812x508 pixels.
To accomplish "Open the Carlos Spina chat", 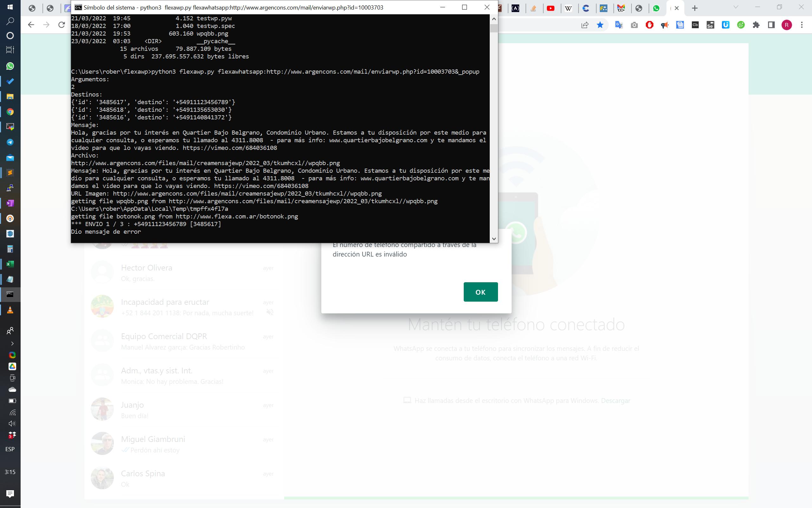I will pyautogui.click(x=184, y=478).
